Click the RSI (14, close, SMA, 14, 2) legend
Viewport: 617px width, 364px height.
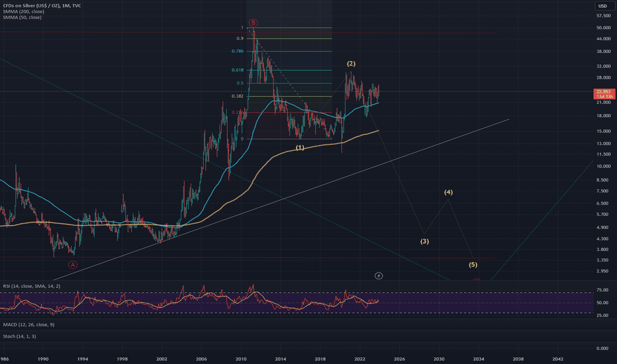click(32, 286)
